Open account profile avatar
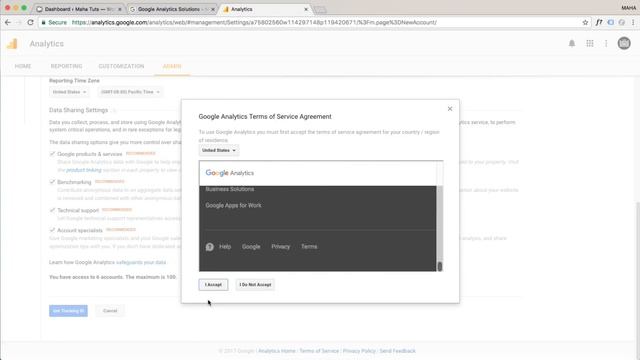Image resolution: width=640 pixels, height=360 pixels. pyautogui.click(x=624, y=43)
